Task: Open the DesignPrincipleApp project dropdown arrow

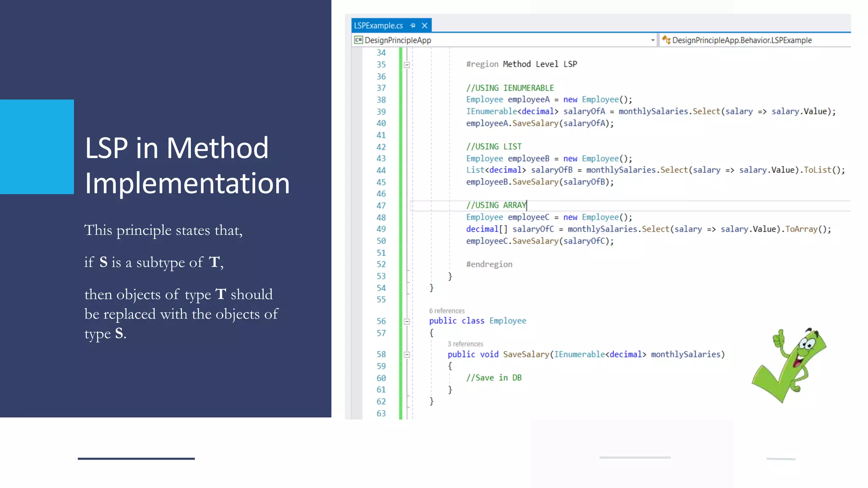Action: tap(652, 40)
